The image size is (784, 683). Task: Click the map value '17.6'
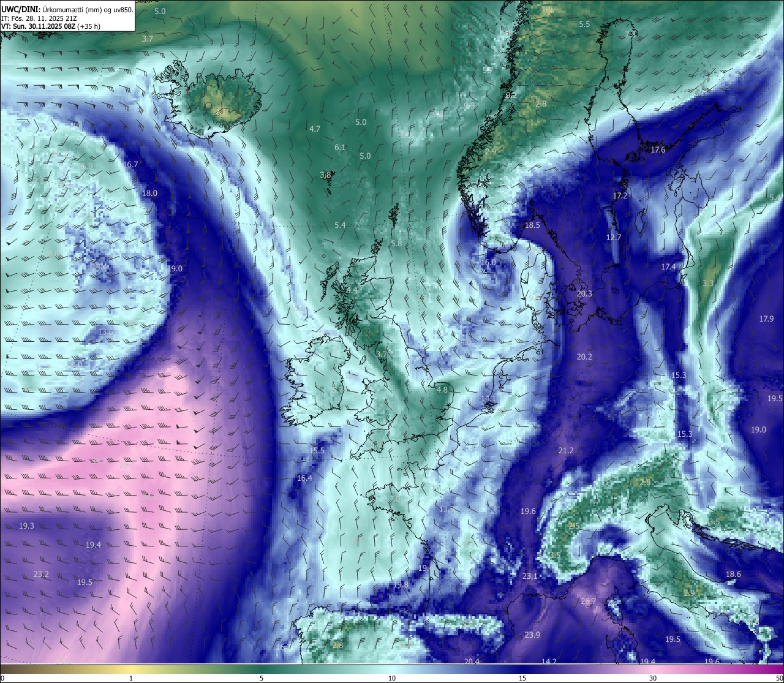[x=658, y=149]
